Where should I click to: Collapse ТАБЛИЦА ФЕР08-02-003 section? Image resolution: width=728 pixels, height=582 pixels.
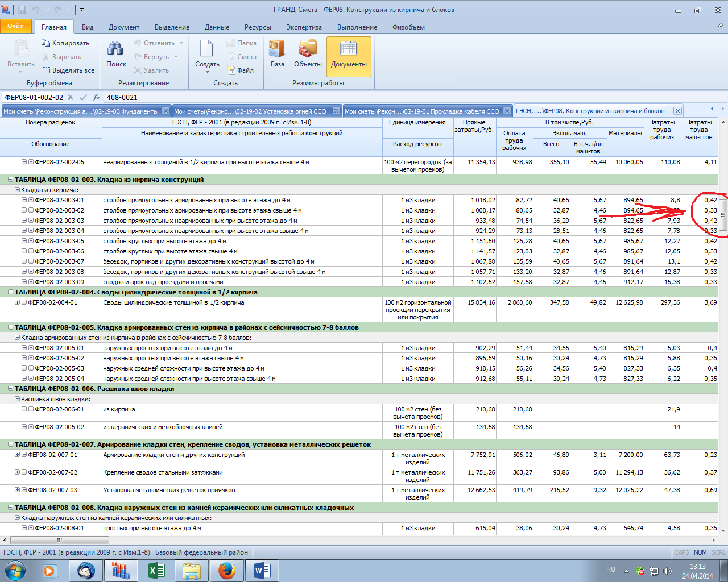[10, 180]
